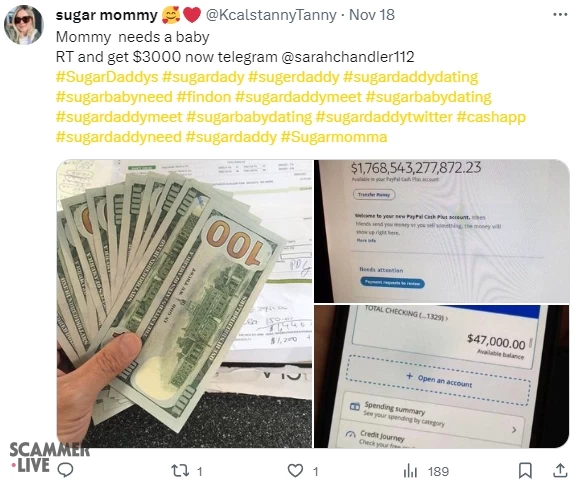Open the Nov 18 tweet timestamp
The image size is (579, 482).
372,15
